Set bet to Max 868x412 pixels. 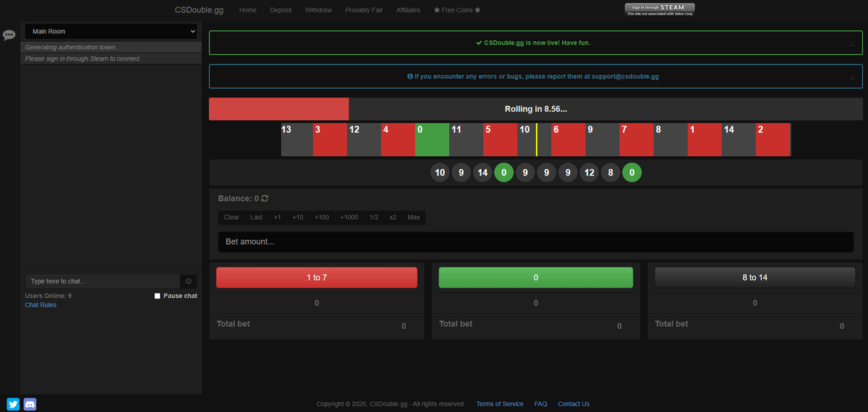[414, 218]
